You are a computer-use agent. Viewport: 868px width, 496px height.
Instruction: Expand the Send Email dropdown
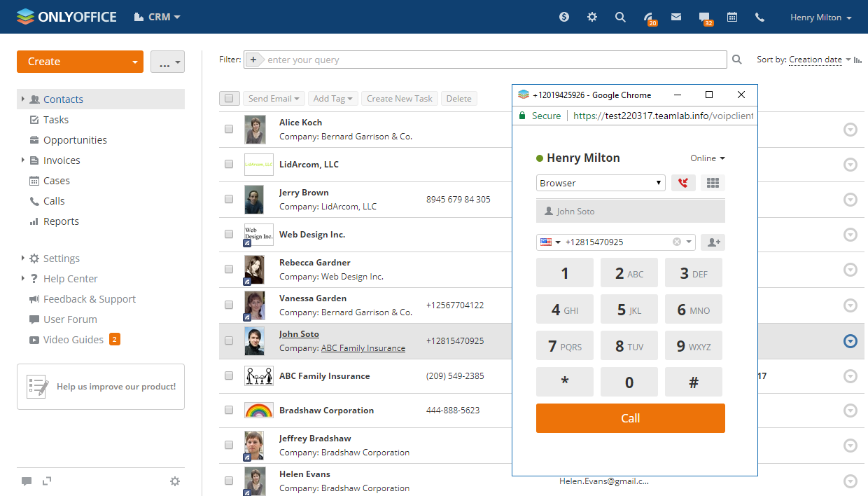(x=274, y=98)
